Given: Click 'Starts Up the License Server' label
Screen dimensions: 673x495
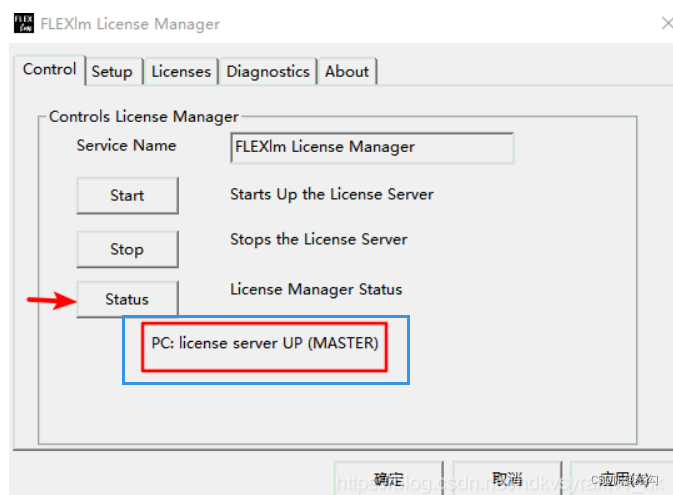Looking at the screenshot, I should pos(332,194).
